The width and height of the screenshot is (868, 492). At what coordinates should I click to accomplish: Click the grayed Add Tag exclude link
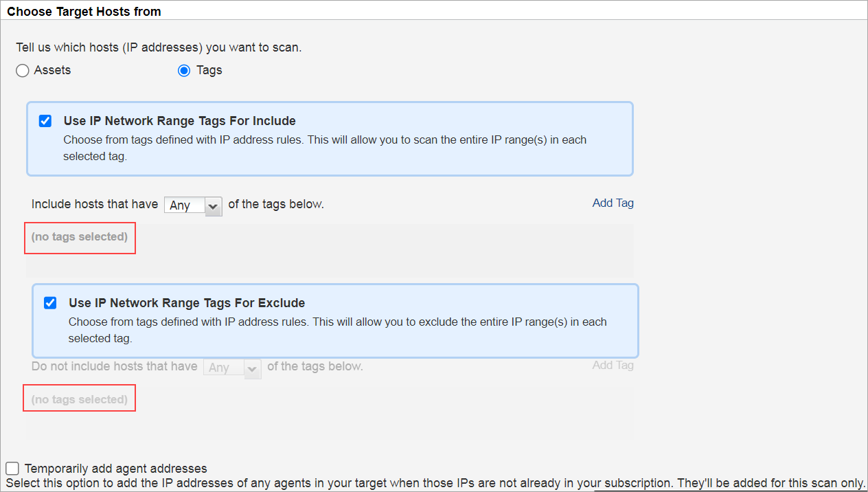click(613, 366)
